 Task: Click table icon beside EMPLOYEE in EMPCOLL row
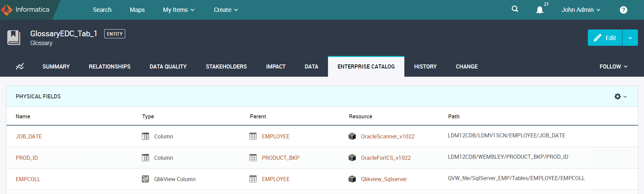click(253, 179)
